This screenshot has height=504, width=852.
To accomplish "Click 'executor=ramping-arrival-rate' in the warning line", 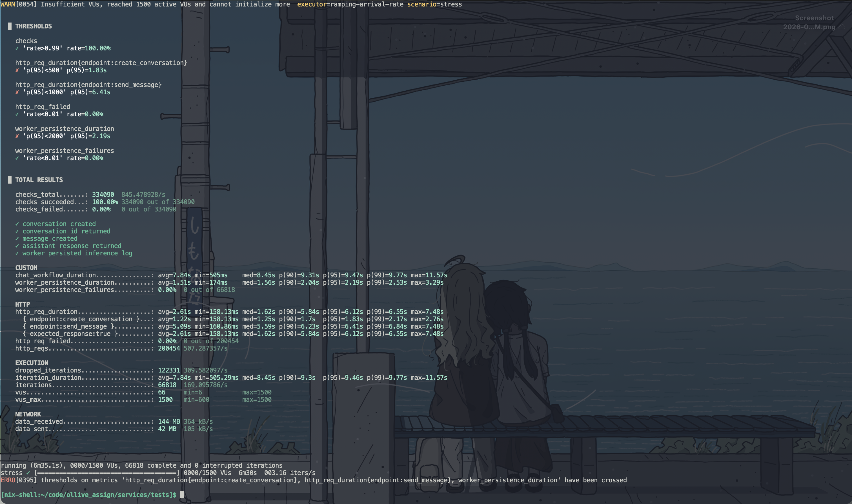I will [x=350, y=5].
